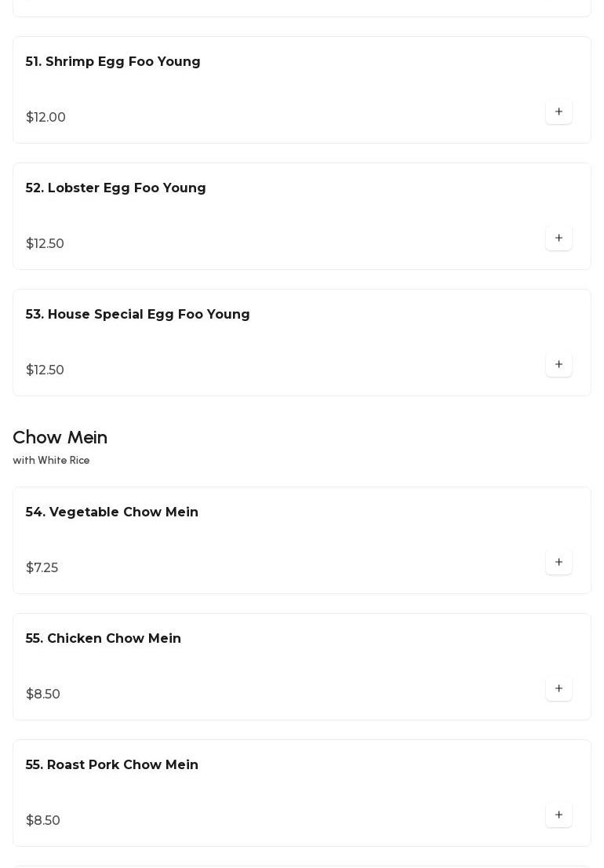Click plus icon for House Special Egg Foo Young

[x=559, y=364]
